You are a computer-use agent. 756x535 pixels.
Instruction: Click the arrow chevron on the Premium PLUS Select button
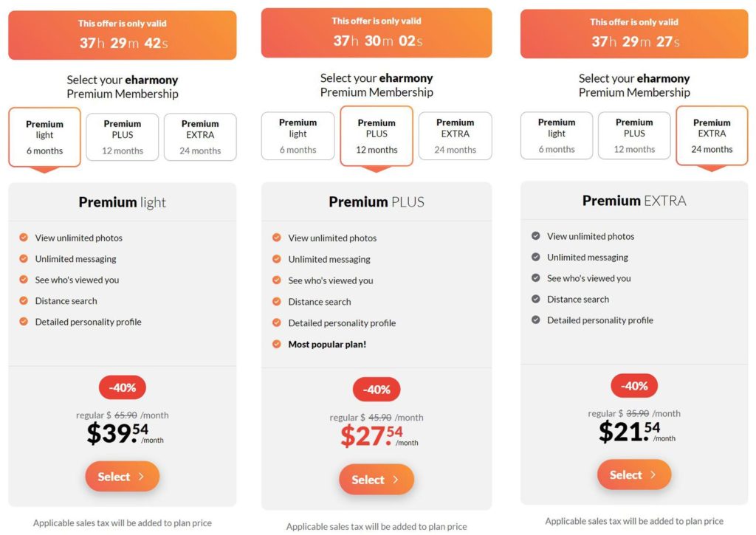pos(396,480)
